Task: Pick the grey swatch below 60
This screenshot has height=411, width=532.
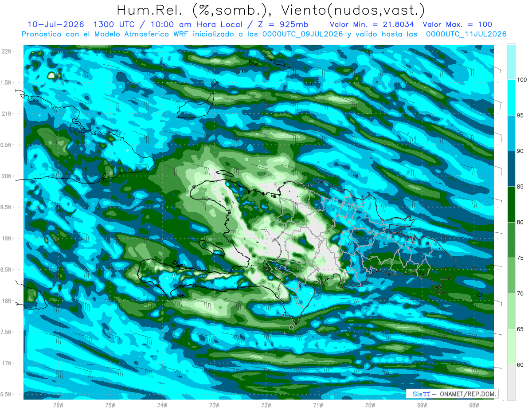Action: coord(511,382)
